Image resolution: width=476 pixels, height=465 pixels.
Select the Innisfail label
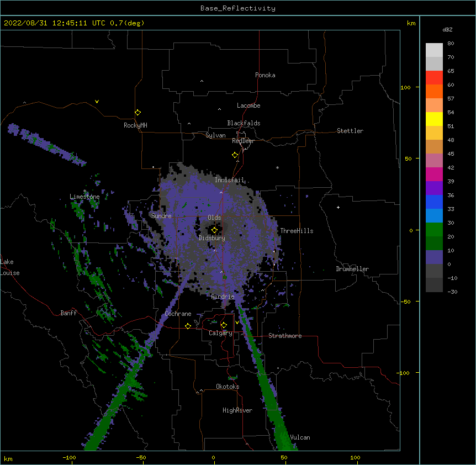[x=229, y=180]
